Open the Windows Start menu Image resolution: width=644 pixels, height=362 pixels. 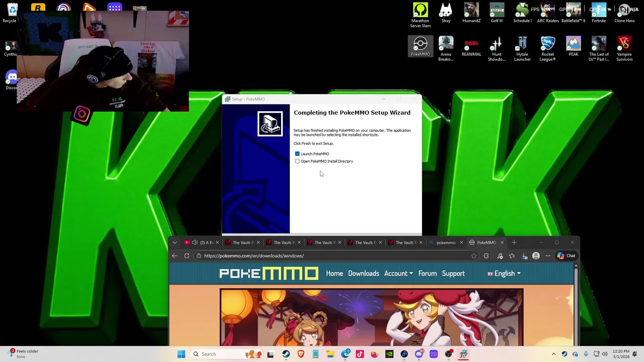point(181,354)
